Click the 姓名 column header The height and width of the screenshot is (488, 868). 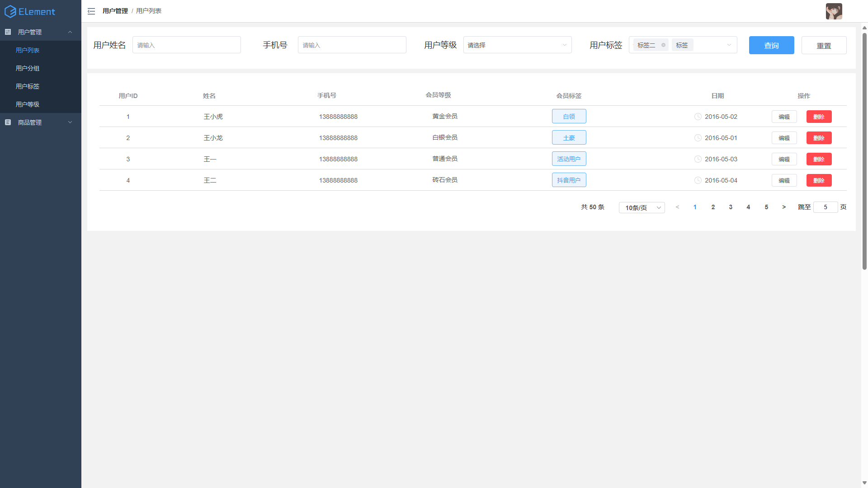pyautogui.click(x=209, y=96)
